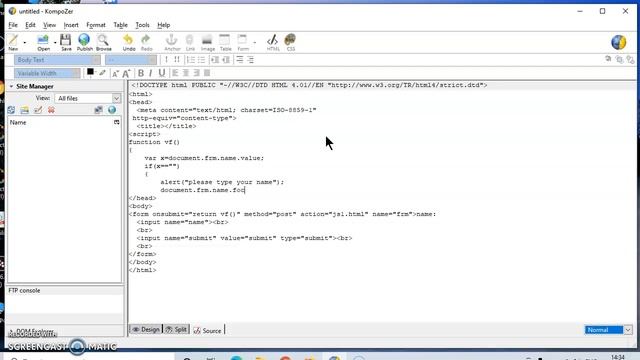Open the New button dropdown arrow
This screenshot has width=640, height=360.
click(24, 42)
